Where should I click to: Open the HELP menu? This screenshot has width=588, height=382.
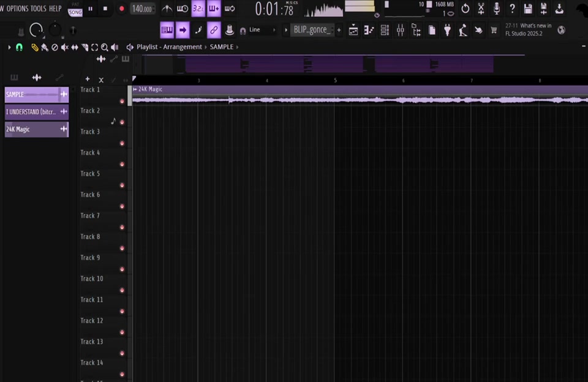click(x=55, y=8)
